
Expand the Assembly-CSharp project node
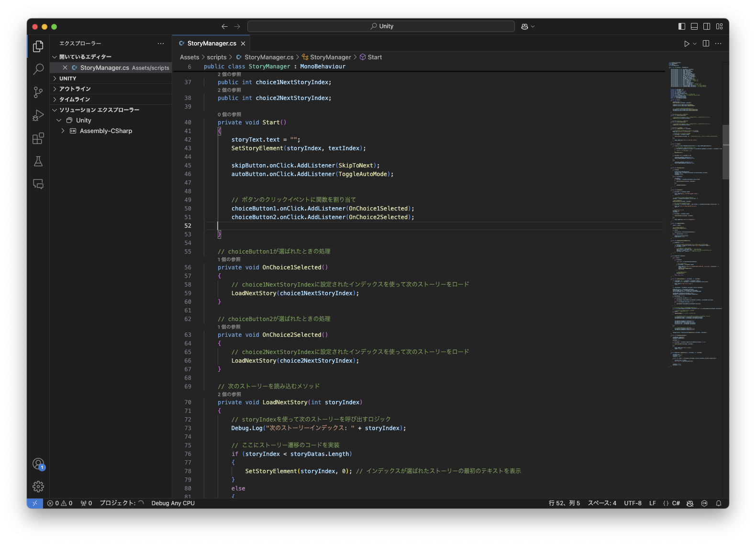tap(63, 131)
